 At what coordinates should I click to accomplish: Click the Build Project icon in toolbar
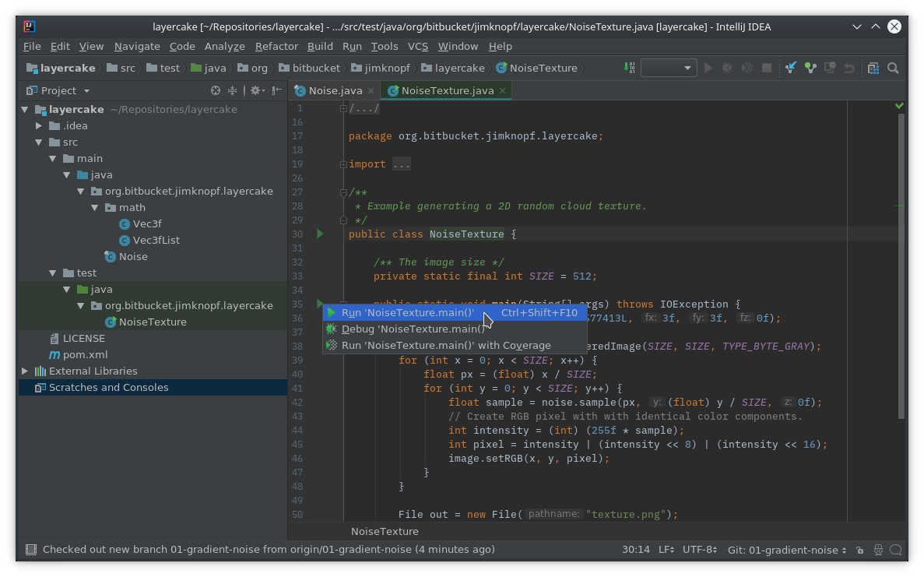[x=629, y=68]
